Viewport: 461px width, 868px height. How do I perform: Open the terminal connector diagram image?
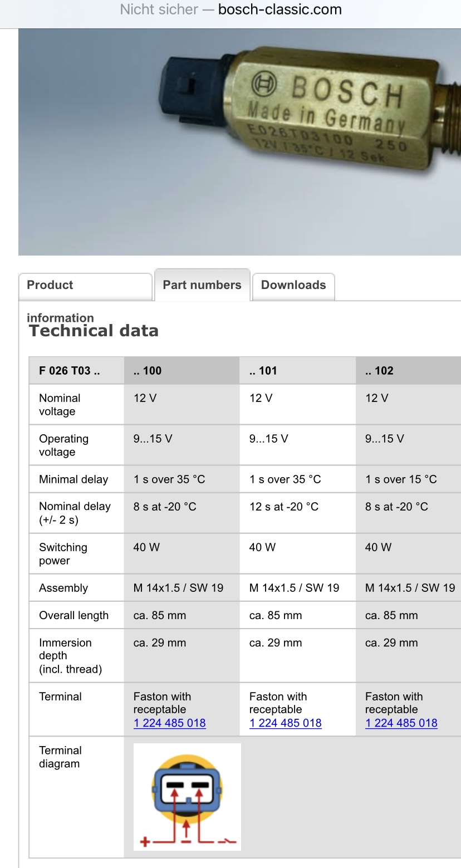(187, 797)
